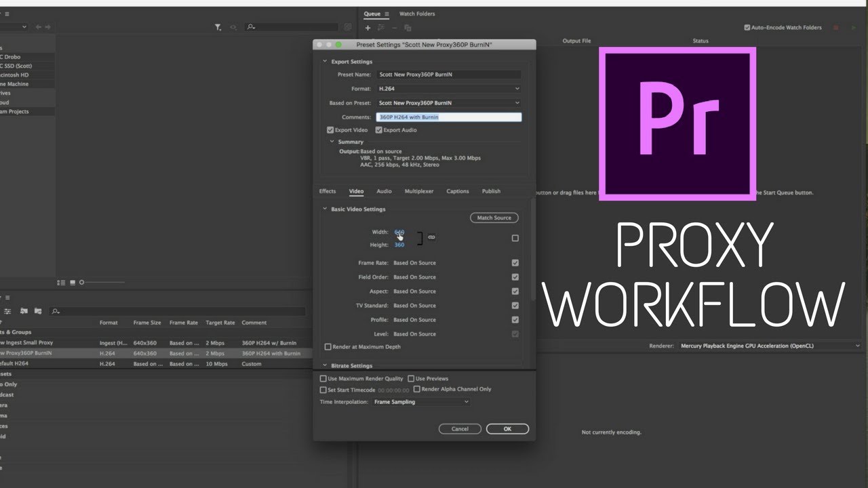
Task: Open the Format dropdown showing H.264
Action: 449,89
